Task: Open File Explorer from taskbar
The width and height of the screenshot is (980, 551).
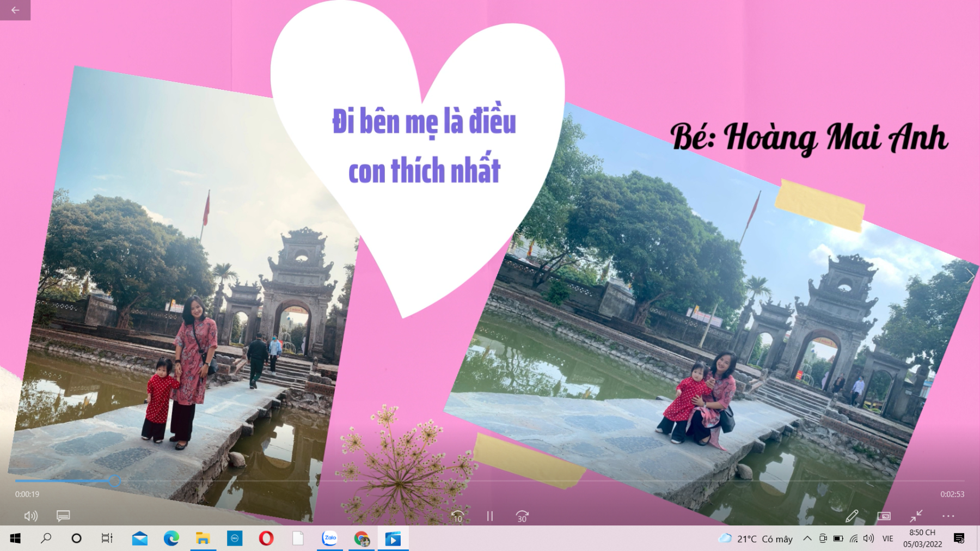Action: (x=203, y=538)
